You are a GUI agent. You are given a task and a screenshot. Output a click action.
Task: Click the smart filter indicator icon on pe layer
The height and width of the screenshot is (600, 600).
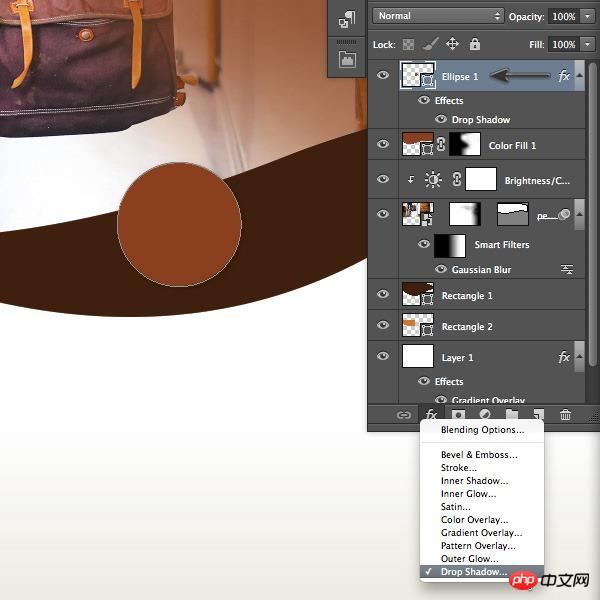[x=564, y=214]
